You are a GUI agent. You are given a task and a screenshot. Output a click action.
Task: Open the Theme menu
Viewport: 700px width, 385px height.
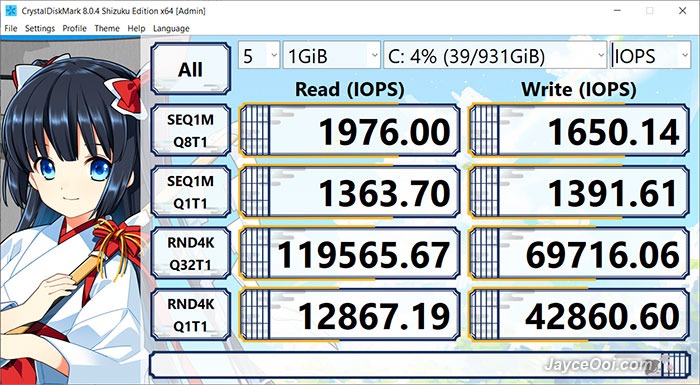click(x=107, y=28)
